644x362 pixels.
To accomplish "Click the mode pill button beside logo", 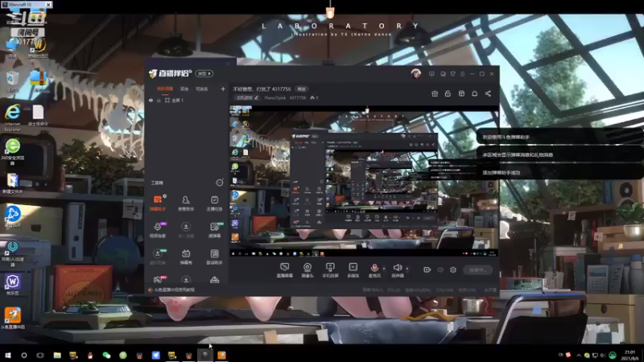I will (204, 73).
